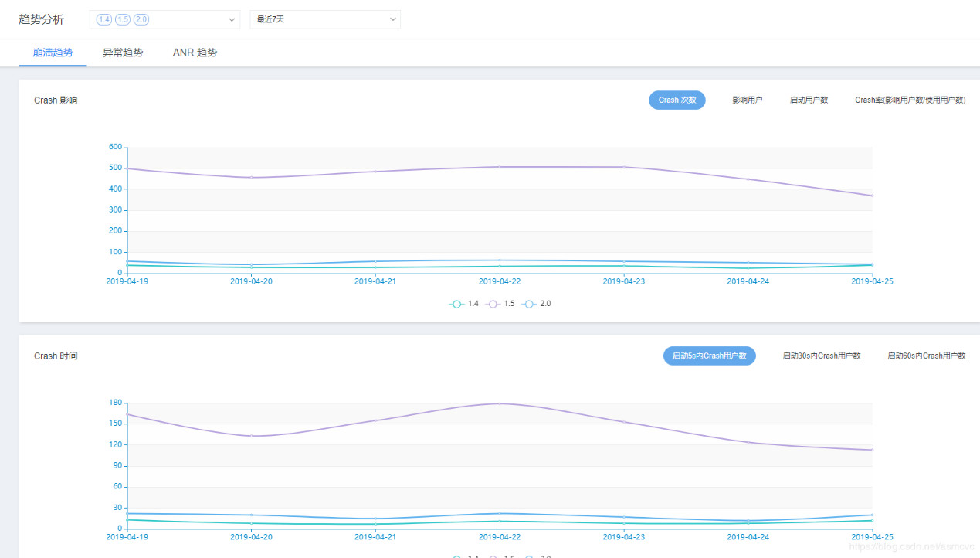Viewport: 980px width, 558px height.
Task: Show the 影响用户 metric
Action: pyautogui.click(x=748, y=100)
